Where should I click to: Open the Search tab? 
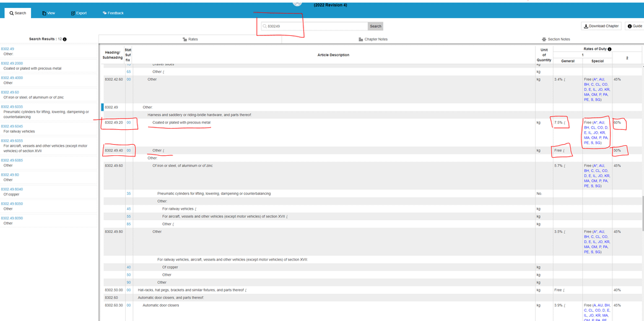[18, 13]
